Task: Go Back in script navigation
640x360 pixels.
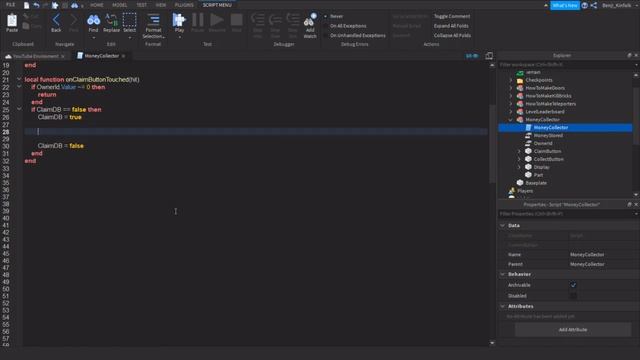Action: [x=56, y=20]
